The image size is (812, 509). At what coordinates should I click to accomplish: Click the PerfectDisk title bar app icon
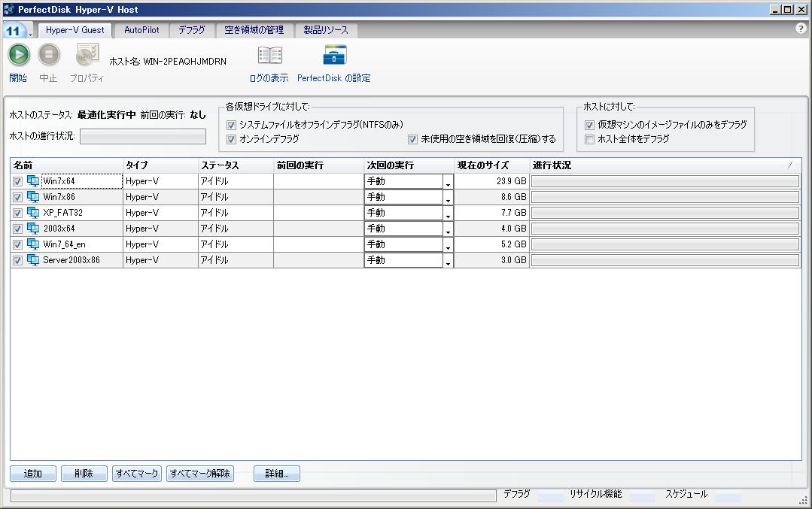tap(8, 9)
